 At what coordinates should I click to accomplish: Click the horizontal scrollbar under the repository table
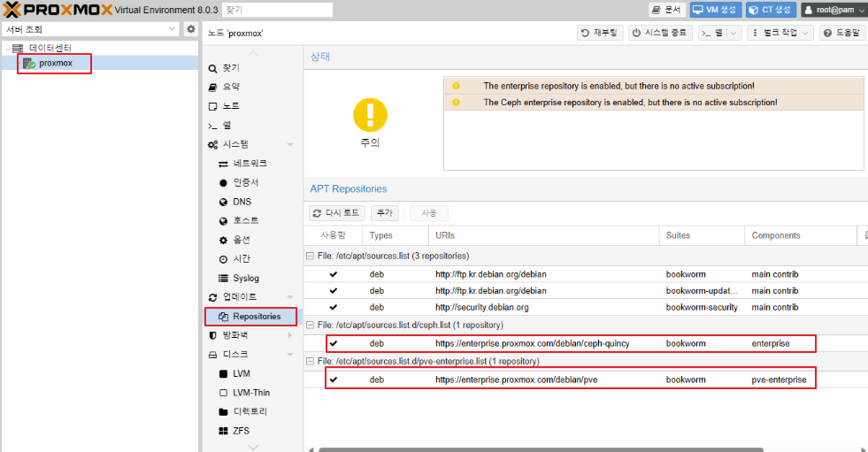click(541, 449)
